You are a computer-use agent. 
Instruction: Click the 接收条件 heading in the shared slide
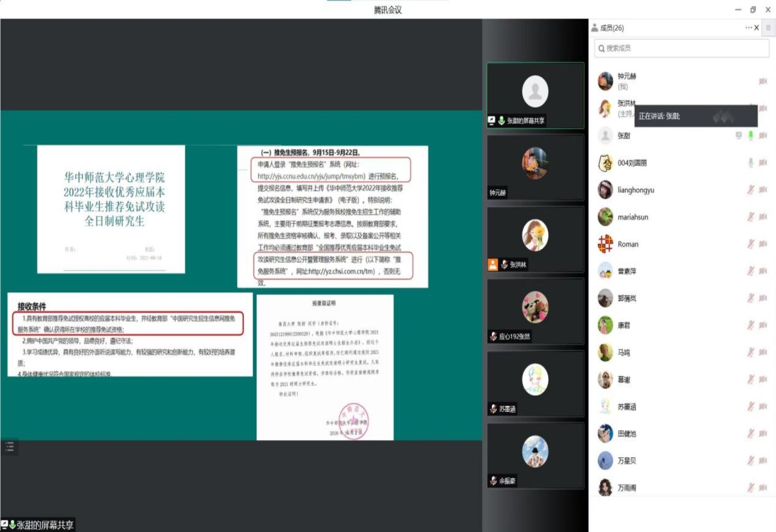(x=32, y=306)
